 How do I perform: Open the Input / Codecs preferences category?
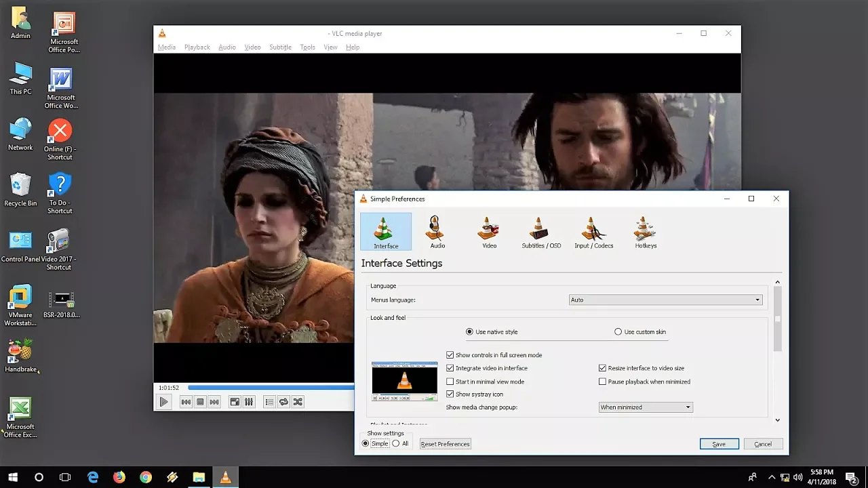tap(593, 231)
